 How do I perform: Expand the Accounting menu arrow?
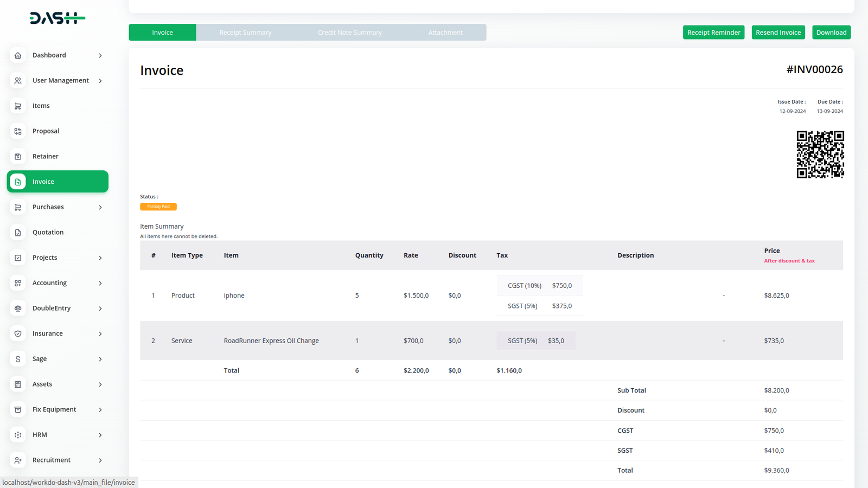[x=100, y=283]
